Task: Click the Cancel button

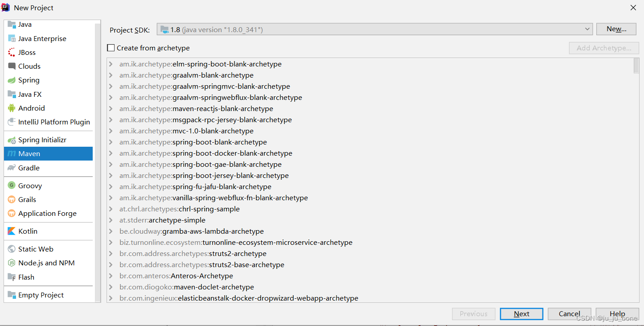Action: 570,314
